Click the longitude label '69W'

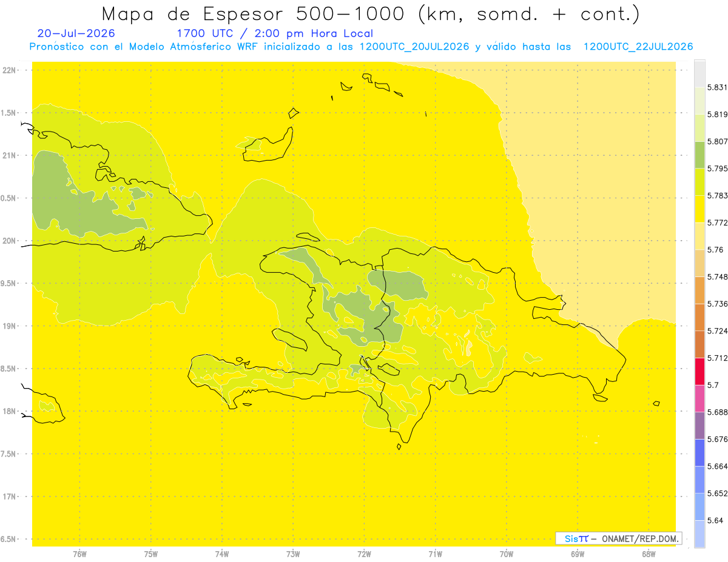click(x=578, y=554)
